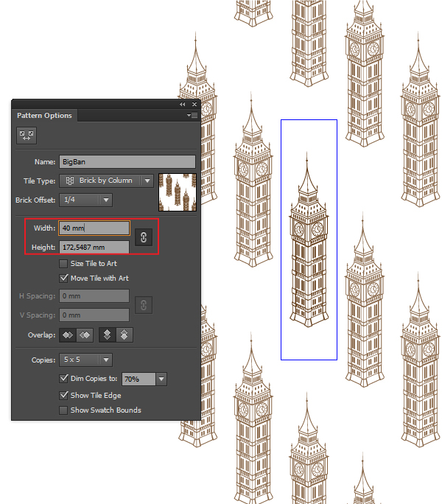
Task: Collapse the Pattern Options panel with double arrows
Action: click(182, 104)
